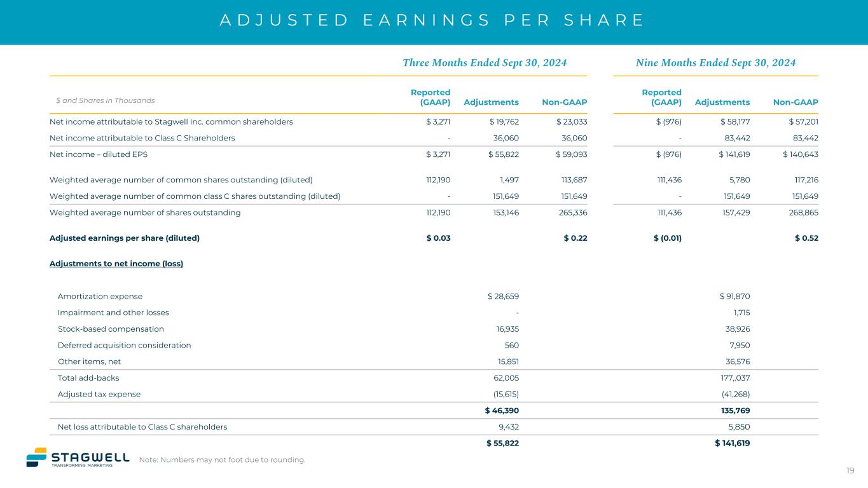Click the $ 0.22 Non-GAAP EPS value
868x488 pixels.
pos(575,238)
